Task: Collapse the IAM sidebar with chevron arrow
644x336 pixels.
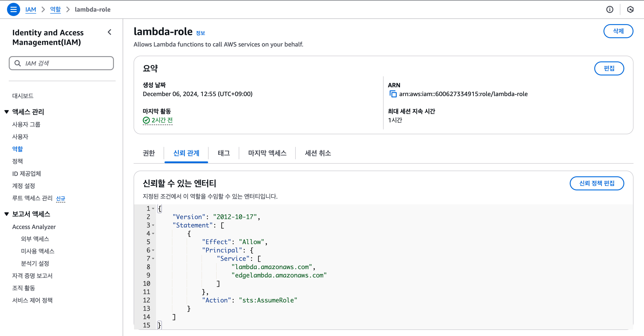Action: [x=110, y=32]
